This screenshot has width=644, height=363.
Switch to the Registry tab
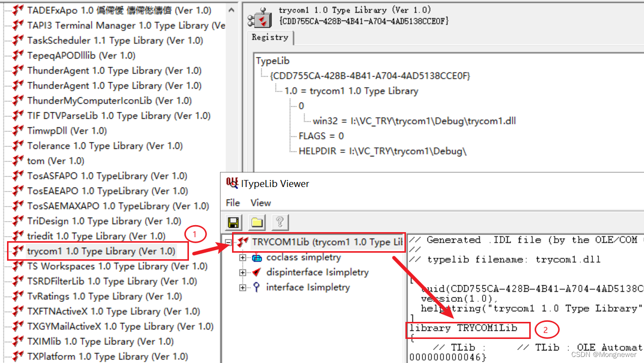270,37
